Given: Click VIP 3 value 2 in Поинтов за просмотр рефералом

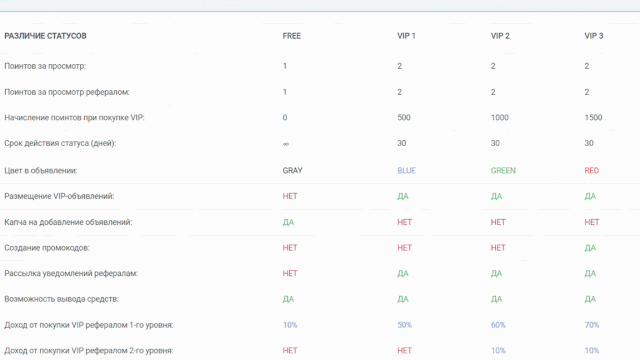Looking at the screenshot, I should pyautogui.click(x=587, y=92).
